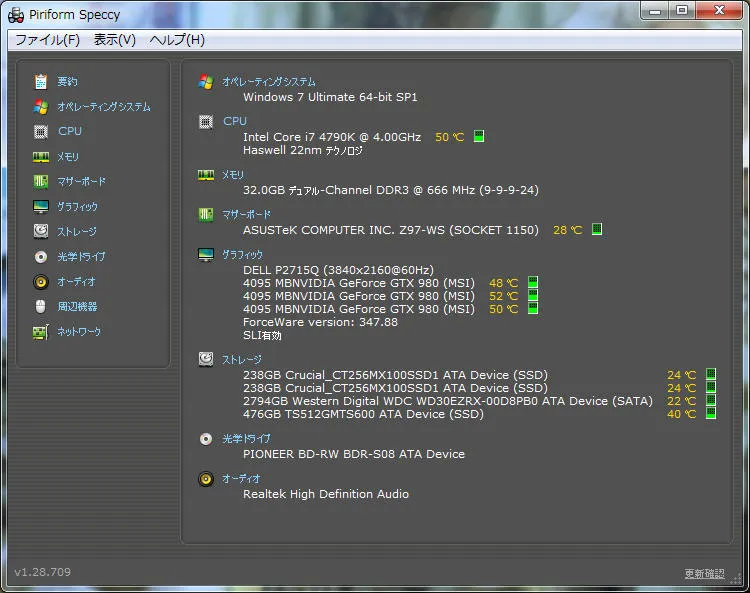Image resolution: width=750 pixels, height=593 pixels.
Task: Click the Windows flag icon in summary panel
Action: coord(206,82)
